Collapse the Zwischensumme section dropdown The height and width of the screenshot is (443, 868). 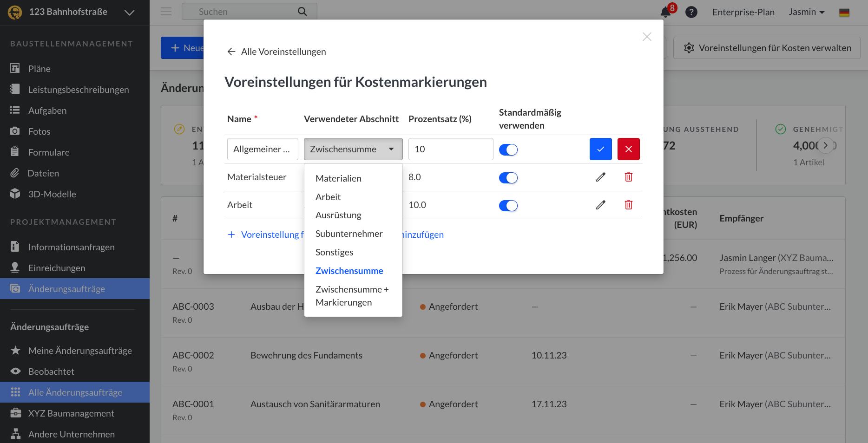pyautogui.click(x=353, y=149)
